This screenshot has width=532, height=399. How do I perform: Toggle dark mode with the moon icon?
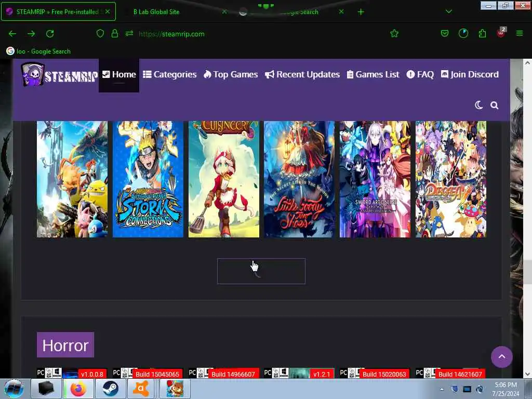[478, 105]
